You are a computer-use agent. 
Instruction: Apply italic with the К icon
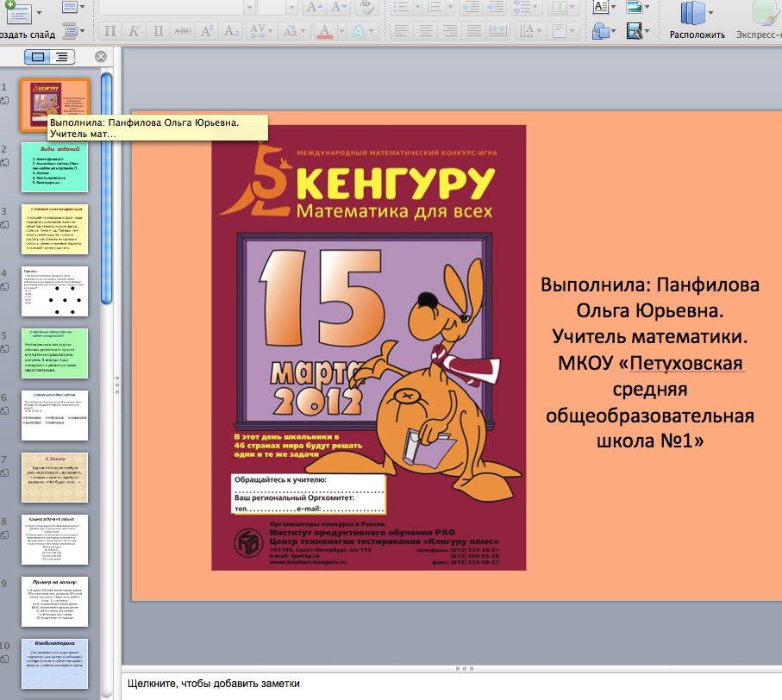134,32
